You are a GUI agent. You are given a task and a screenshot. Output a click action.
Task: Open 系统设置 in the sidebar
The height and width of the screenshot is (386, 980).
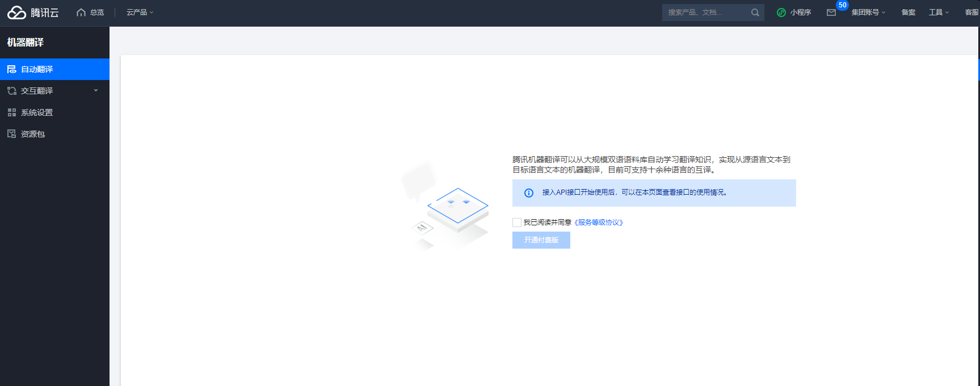tap(54, 112)
